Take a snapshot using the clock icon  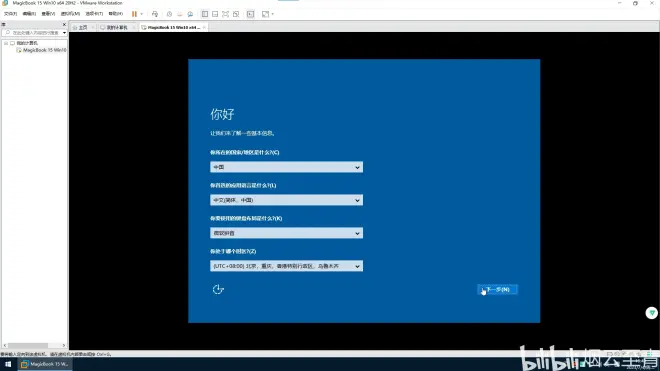click(x=169, y=14)
